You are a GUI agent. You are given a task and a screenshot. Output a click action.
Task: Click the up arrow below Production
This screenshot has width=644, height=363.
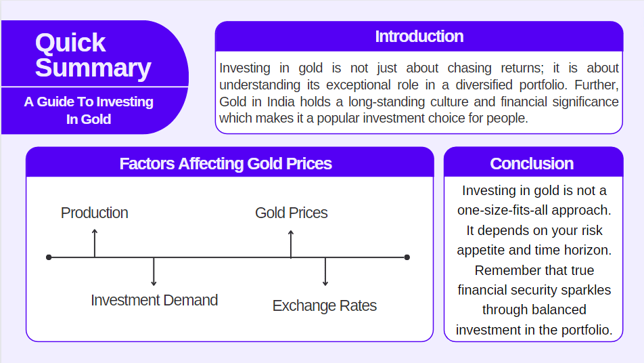pos(95,243)
